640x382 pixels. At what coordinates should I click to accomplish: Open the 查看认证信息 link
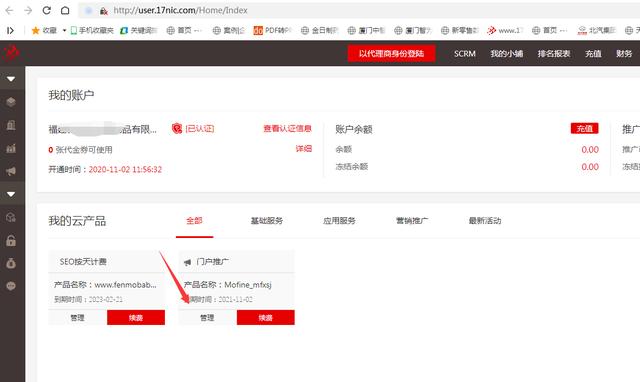[x=287, y=129]
